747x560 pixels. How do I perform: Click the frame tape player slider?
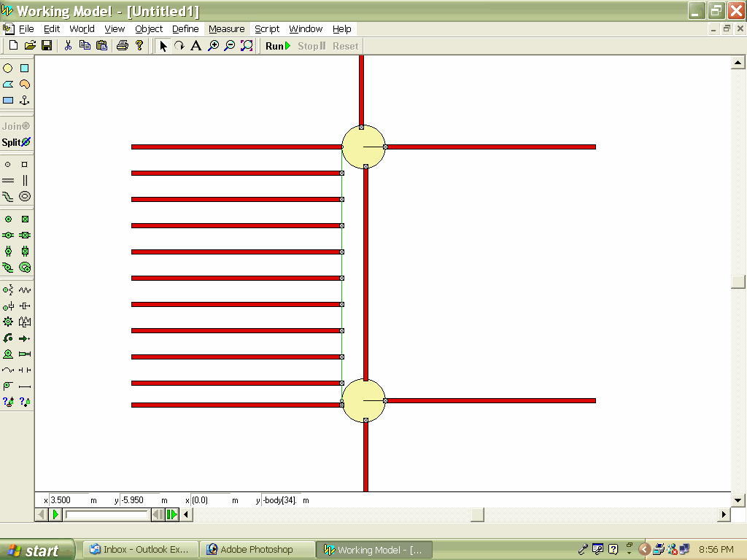click(107, 515)
